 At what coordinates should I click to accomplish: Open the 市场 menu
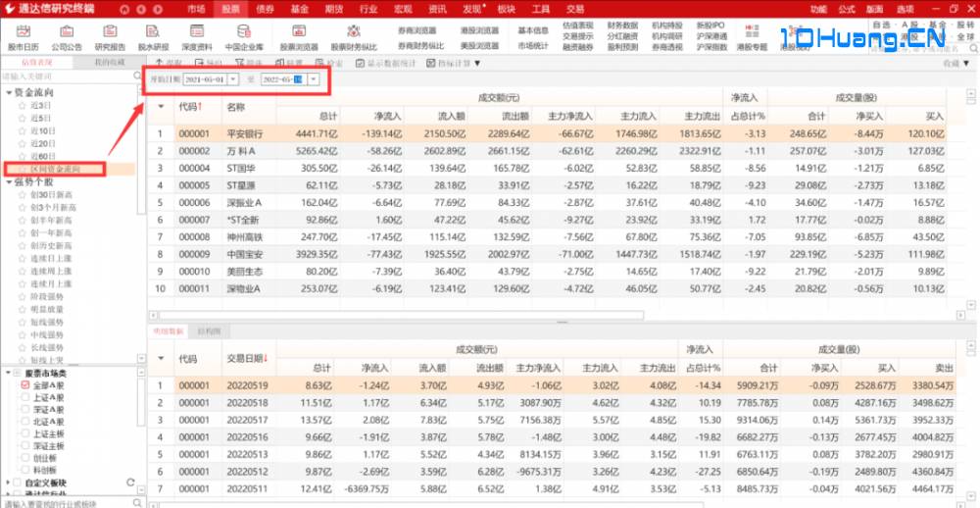coord(196,10)
